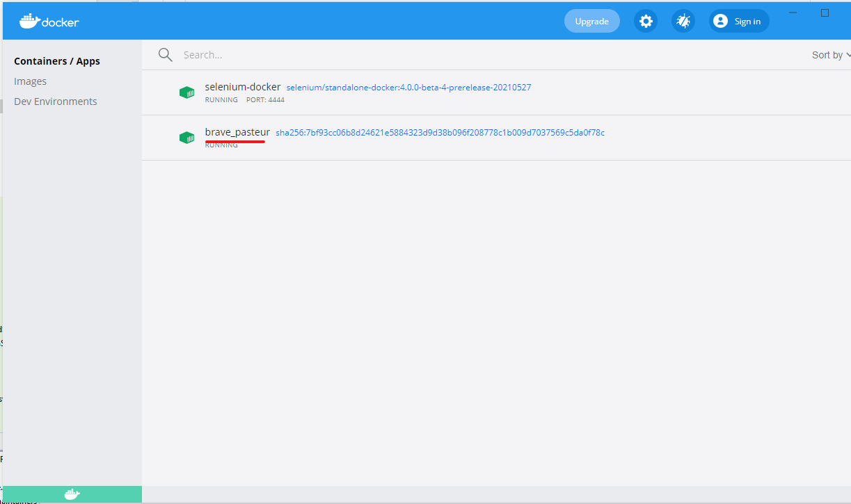Click PORT: 4444 text of selenium-docker
Viewport: 851px width, 504px height.
265,100
